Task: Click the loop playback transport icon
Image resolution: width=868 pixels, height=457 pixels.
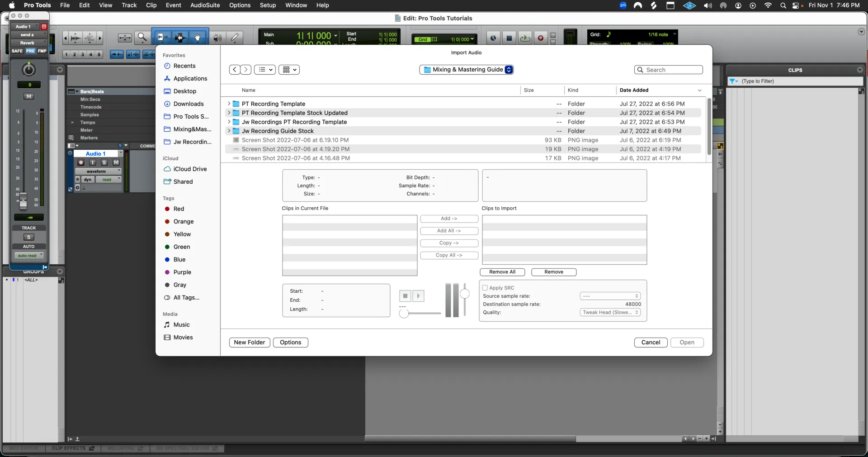Action: point(525,38)
